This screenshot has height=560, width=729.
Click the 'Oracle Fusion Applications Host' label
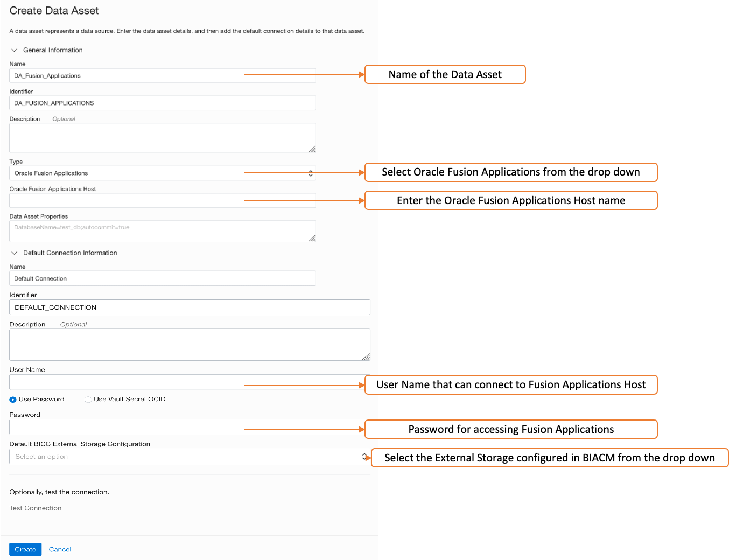pyautogui.click(x=53, y=189)
